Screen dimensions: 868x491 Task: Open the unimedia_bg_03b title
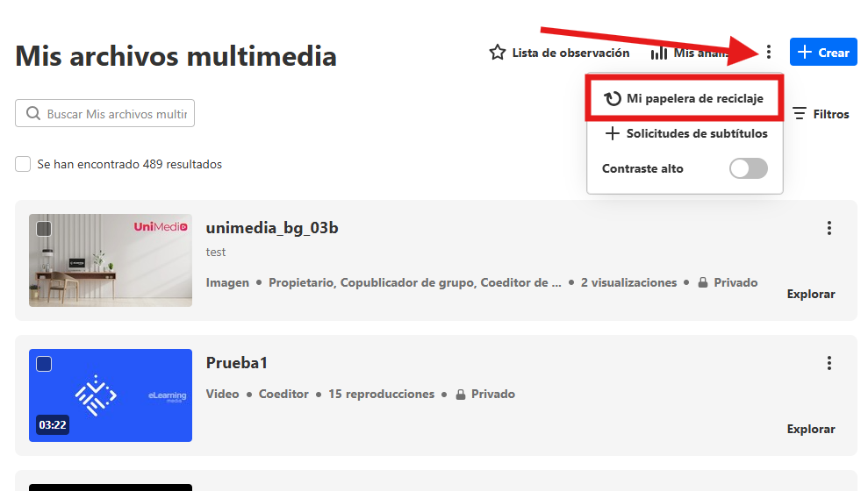[272, 228]
